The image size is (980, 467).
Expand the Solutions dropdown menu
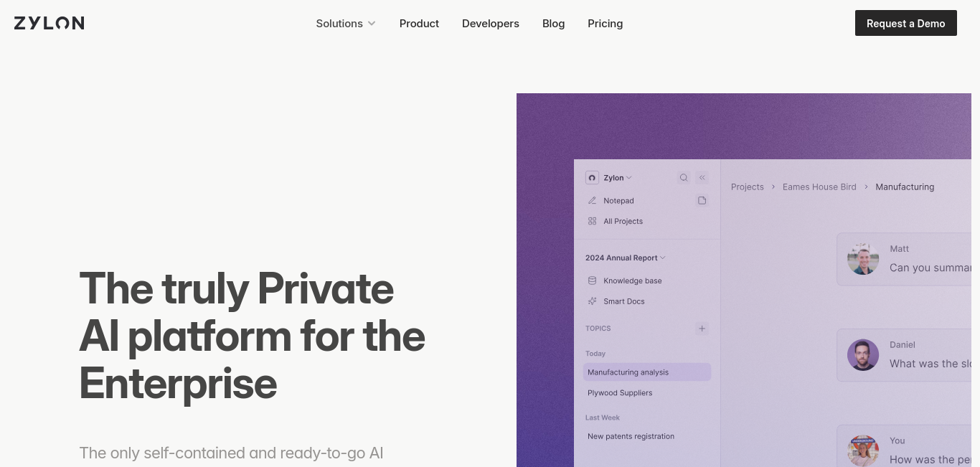point(346,24)
